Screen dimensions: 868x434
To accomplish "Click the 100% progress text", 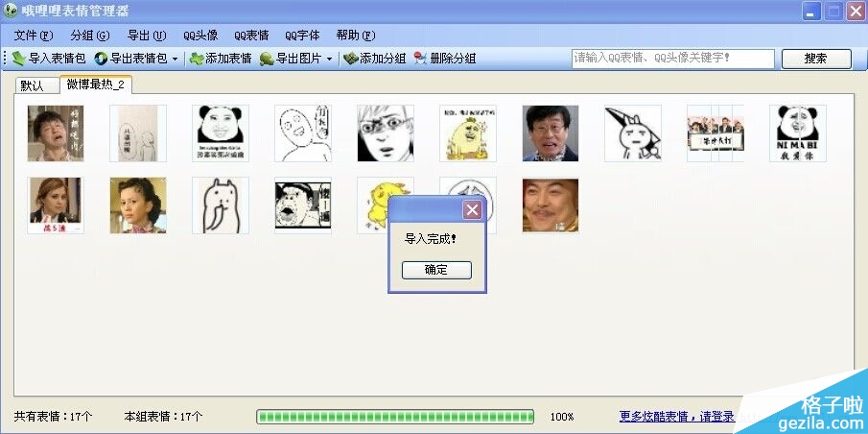I will click(x=562, y=417).
